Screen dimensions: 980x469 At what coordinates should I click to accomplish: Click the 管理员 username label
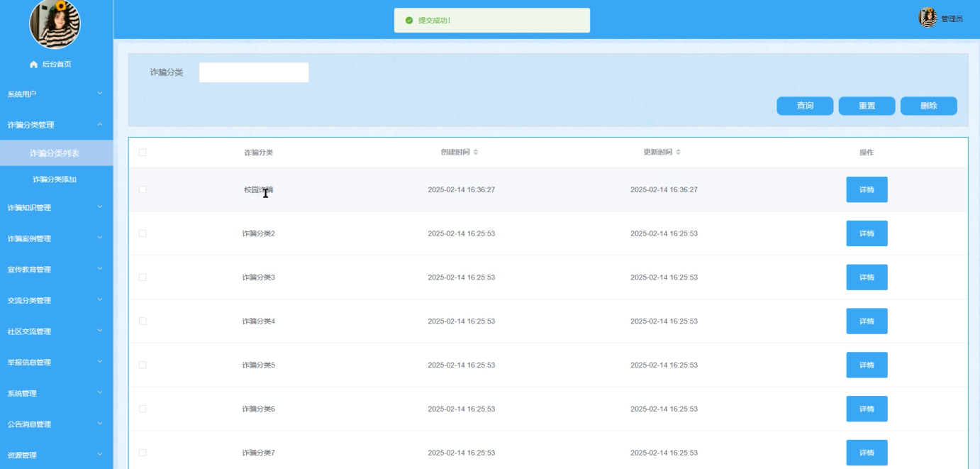click(952, 19)
